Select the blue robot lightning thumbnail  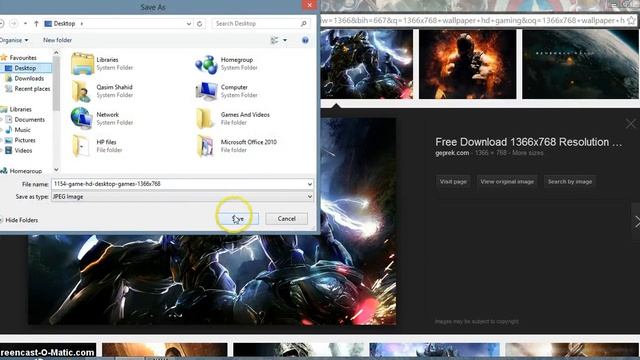tap(367, 64)
